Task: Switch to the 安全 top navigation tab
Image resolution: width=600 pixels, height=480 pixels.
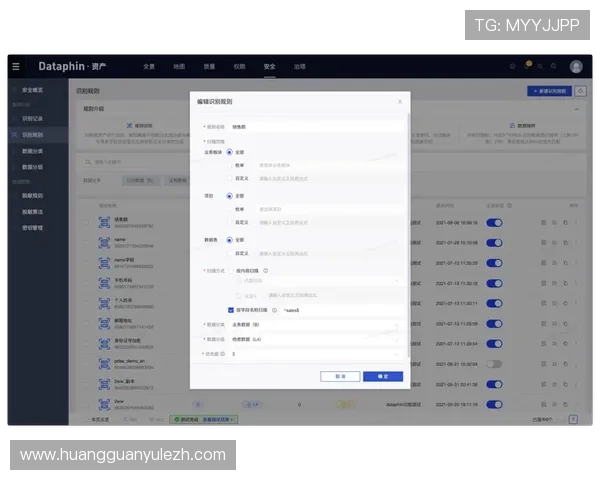Action: [269, 66]
